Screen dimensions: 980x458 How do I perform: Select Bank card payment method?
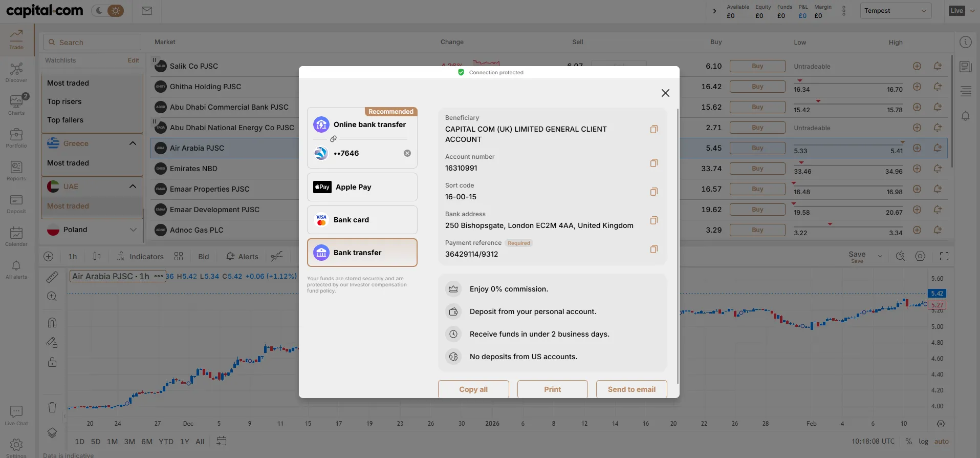[362, 220]
